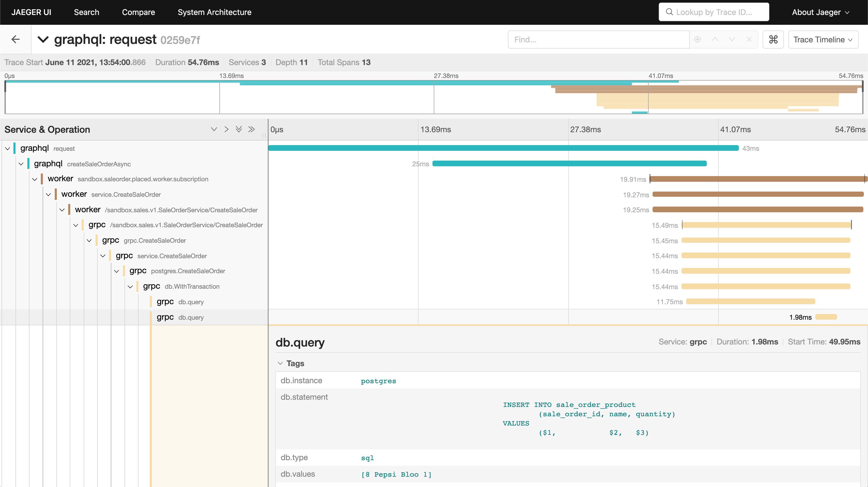Viewport: 868px width, 487px height.
Task: Click the left minimap range handle
Action: (x=5, y=86)
